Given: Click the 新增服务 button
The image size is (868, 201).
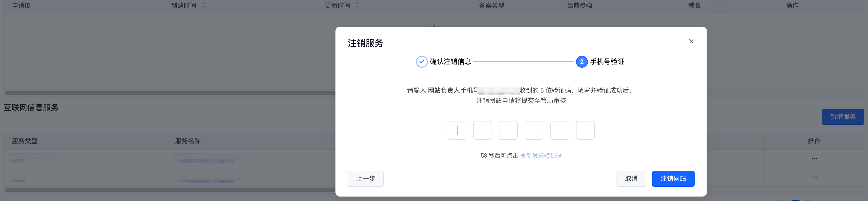Looking at the screenshot, I should tap(842, 117).
